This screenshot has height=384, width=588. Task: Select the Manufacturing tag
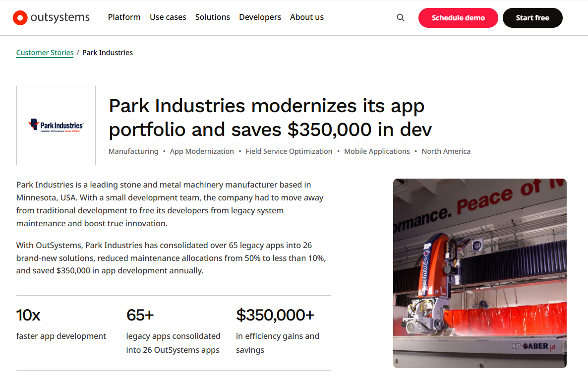coord(133,151)
